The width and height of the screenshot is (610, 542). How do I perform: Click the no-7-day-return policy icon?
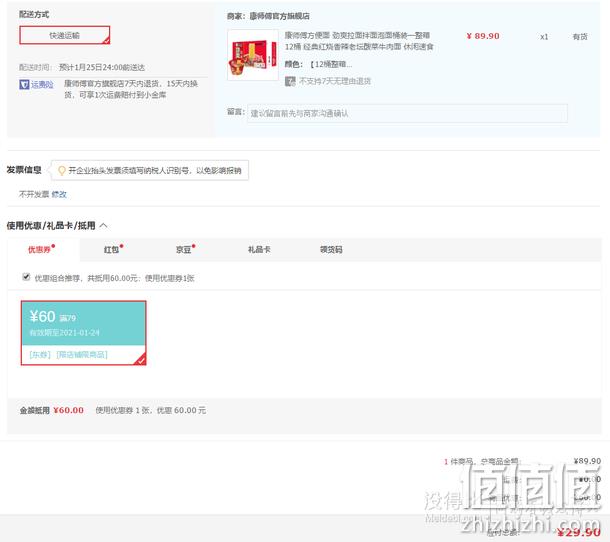pos(290,81)
